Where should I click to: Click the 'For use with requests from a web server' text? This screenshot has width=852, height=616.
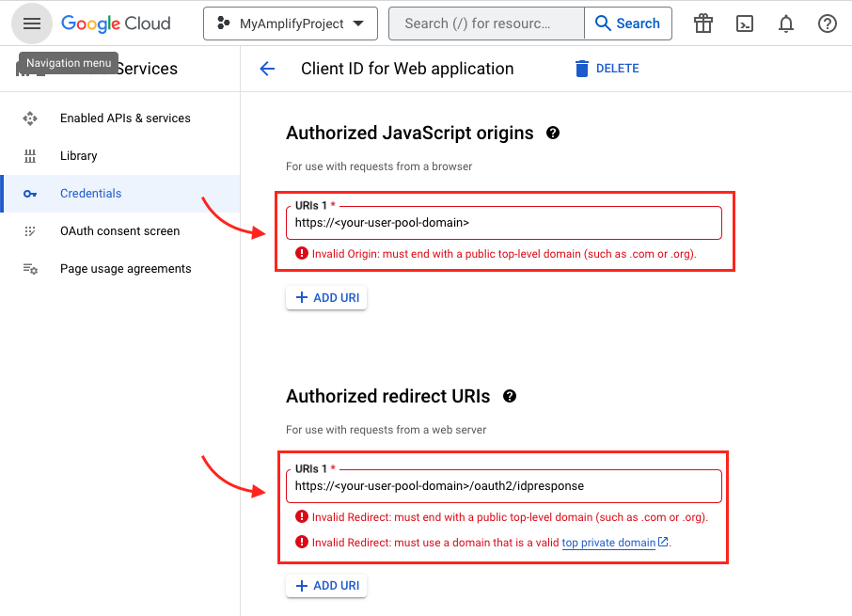pyautogui.click(x=386, y=430)
